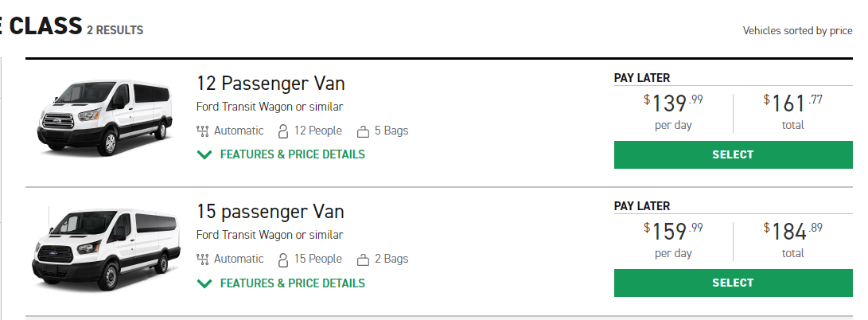Click the $161.77 total price
Viewport: 868px width, 320px height.
pos(792,112)
